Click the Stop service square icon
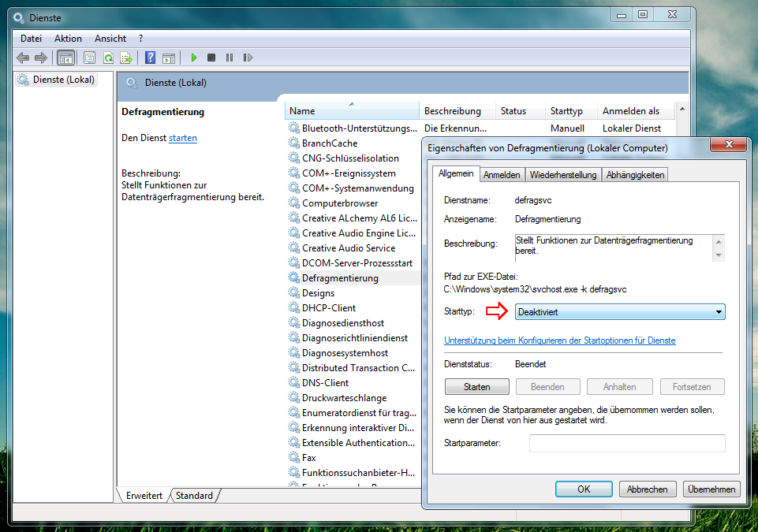 [x=211, y=58]
